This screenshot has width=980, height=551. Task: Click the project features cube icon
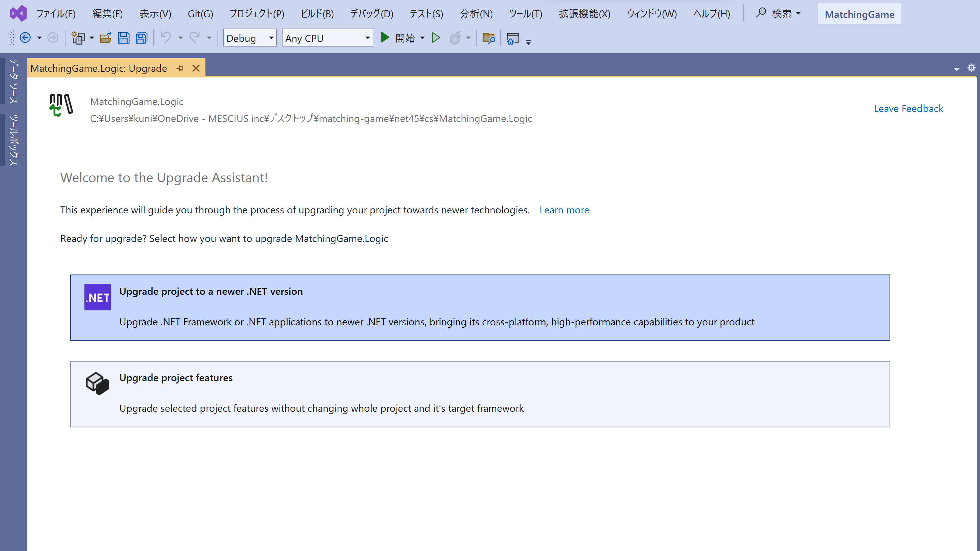97,383
